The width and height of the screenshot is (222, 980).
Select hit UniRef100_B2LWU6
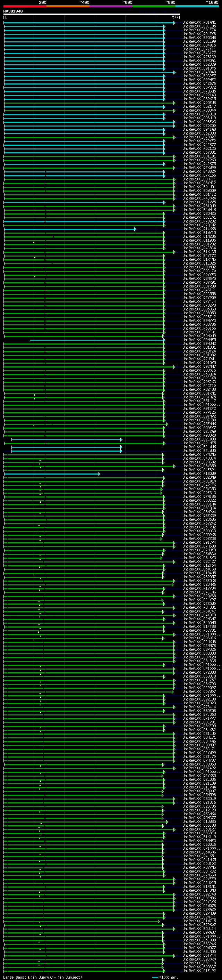coord(199,447)
